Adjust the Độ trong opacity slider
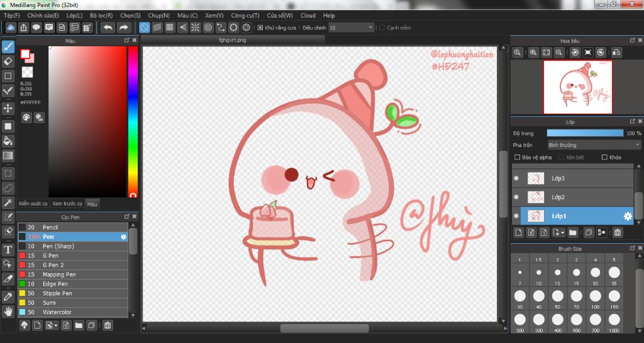 click(585, 133)
